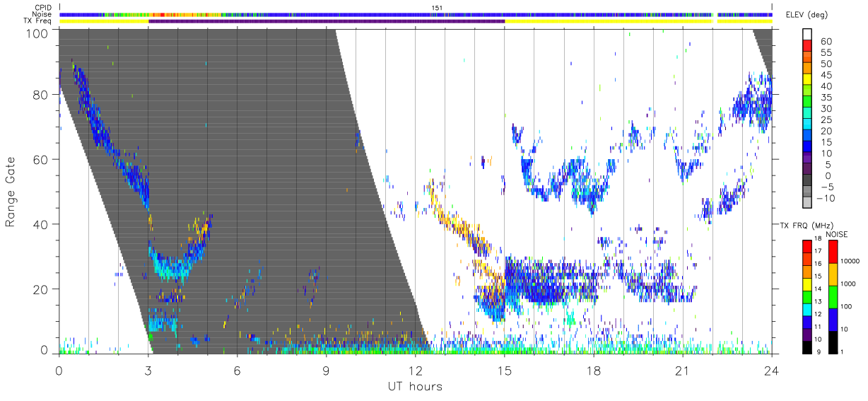Click the 80 tick on the Range Gate axis
This screenshot has height=401, width=868.
[41, 94]
